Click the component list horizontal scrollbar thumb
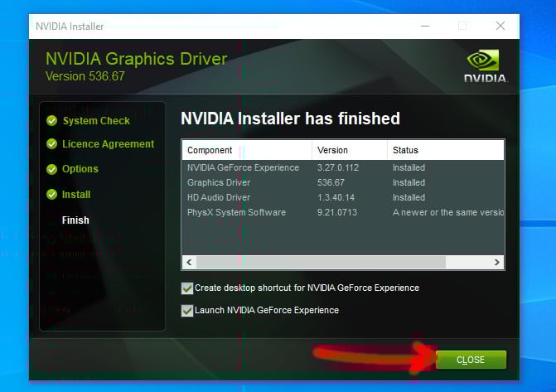Screen dimensions: 556x392 pos(321,262)
